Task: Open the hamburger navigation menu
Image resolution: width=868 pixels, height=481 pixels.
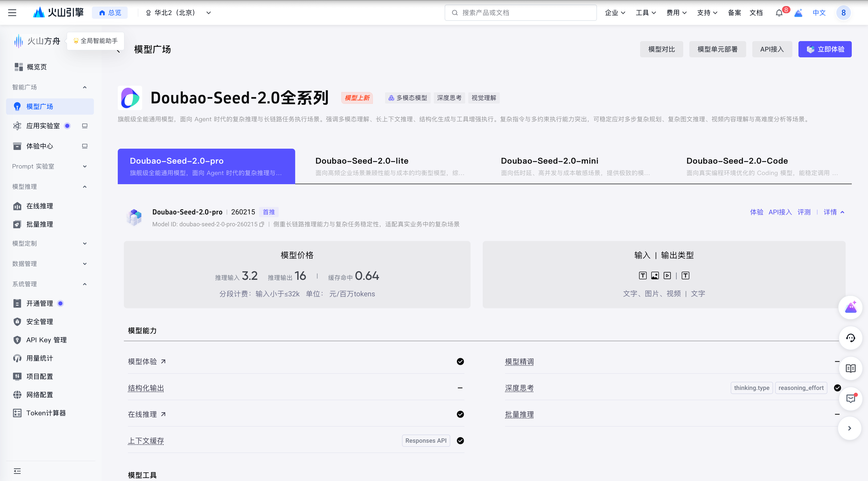Action: [12, 12]
